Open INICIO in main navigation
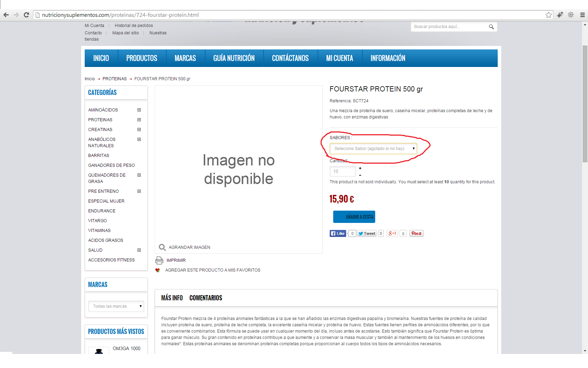Viewport: 588px width, 368px height. (101, 58)
